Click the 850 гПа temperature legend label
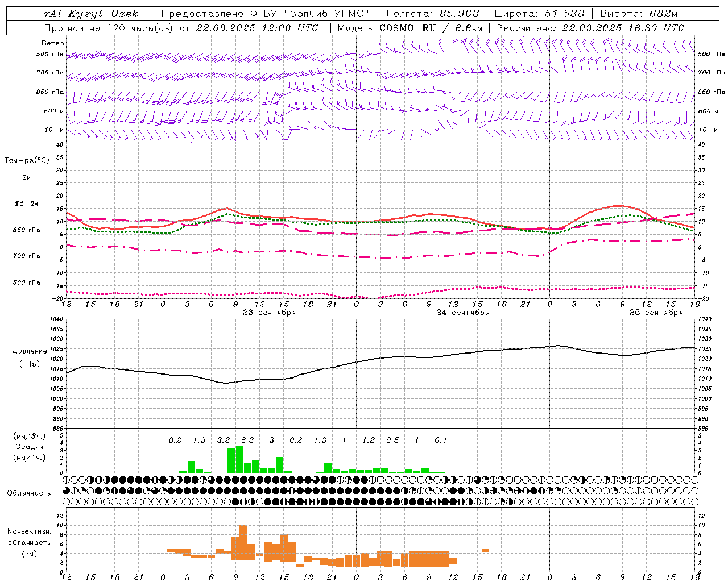 click(x=26, y=230)
